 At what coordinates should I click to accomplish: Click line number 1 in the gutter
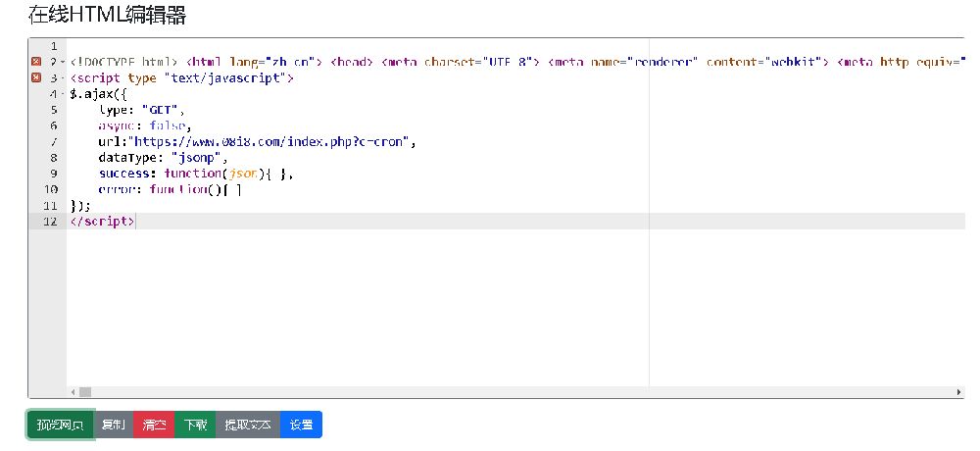52,46
